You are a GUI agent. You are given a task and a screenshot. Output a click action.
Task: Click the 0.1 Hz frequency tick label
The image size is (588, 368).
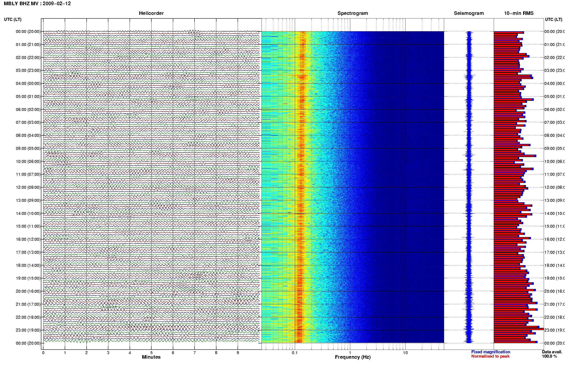coord(295,353)
